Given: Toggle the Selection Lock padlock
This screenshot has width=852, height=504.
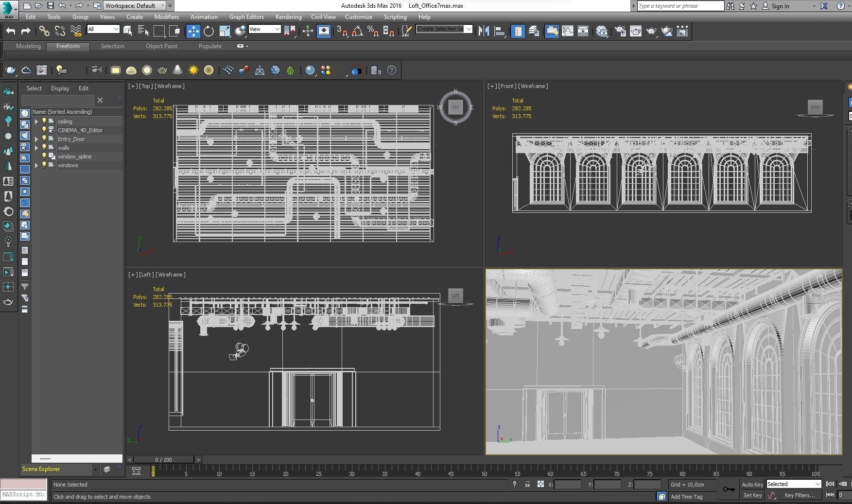Looking at the screenshot, I should [x=527, y=484].
